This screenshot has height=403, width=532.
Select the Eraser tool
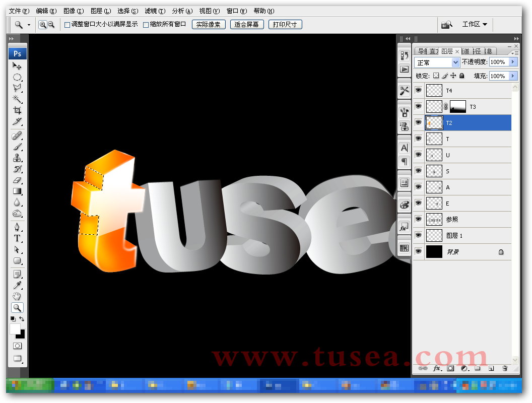click(x=17, y=180)
